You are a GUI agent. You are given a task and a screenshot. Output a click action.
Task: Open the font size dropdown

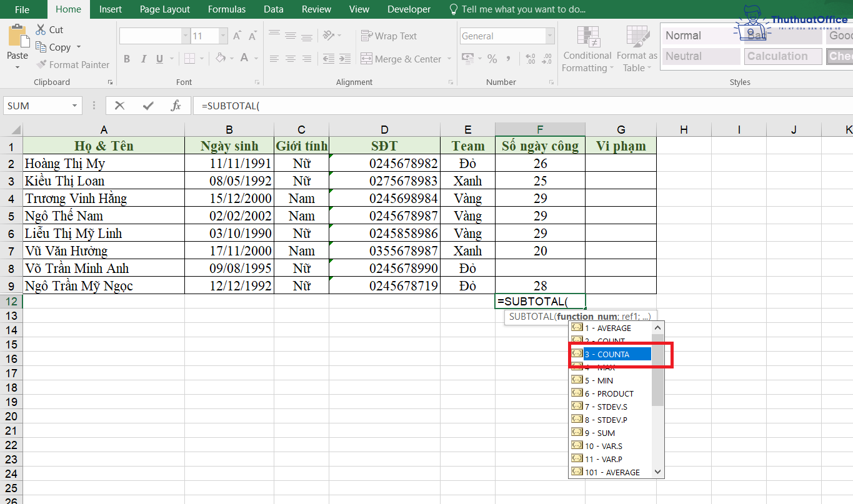pyautogui.click(x=224, y=36)
